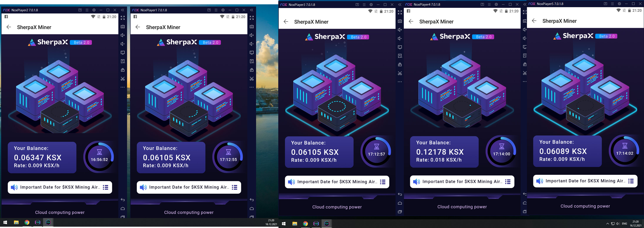Enter fullscreen from NoxPlayer2 sidebar
Viewport: 644px width, 228px height.
[123, 18]
